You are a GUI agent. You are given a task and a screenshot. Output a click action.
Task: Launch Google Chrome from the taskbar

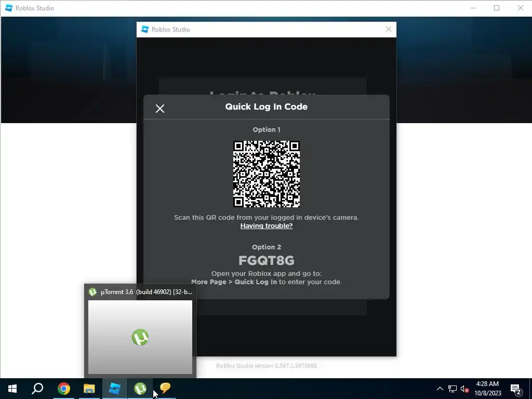(64, 389)
